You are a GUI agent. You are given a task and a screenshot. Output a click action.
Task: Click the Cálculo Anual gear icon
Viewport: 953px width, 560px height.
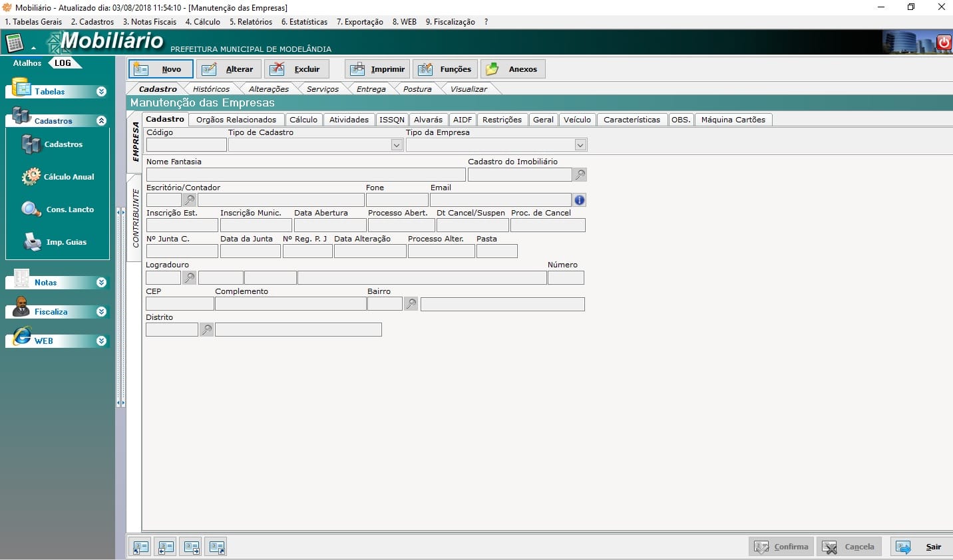[31, 177]
